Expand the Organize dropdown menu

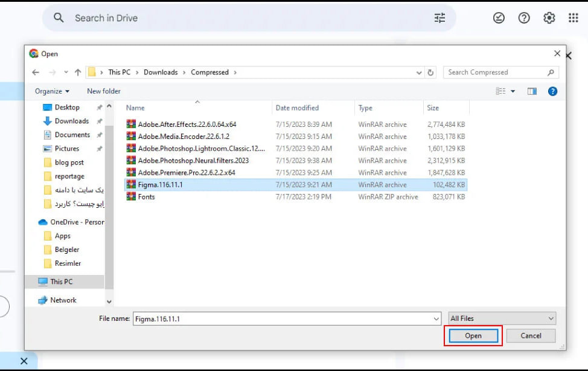tap(52, 91)
